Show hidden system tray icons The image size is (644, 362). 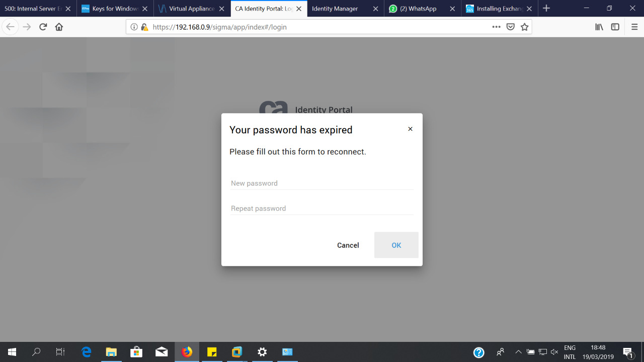[x=518, y=352]
